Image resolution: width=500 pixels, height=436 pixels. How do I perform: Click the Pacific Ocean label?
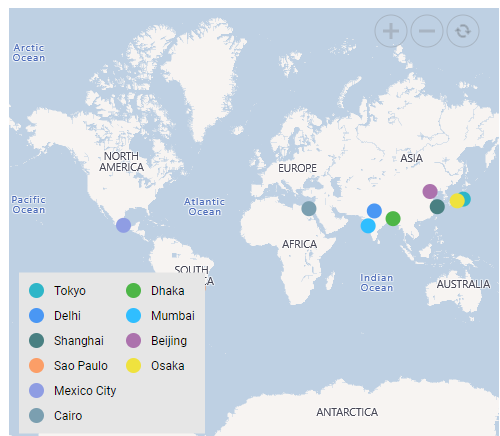(29, 205)
